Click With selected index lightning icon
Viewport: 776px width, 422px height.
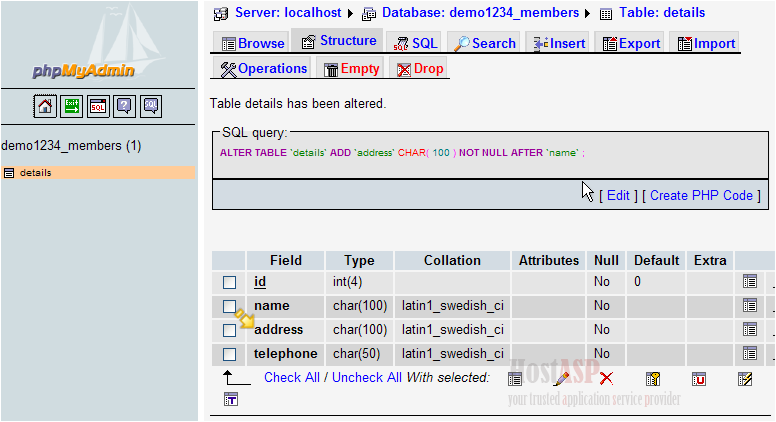tap(745, 379)
